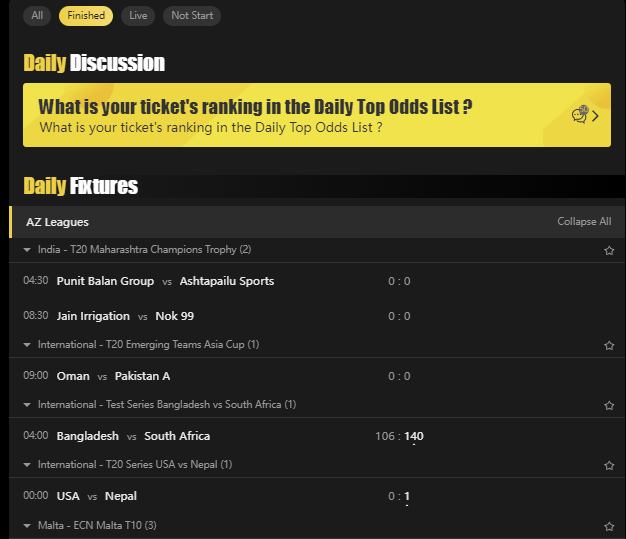Viewport: 626px width, 539px height.
Task: Open Punit Balan Group vs Ashtapailu Sports match
Action: click(x=165, y=281)
